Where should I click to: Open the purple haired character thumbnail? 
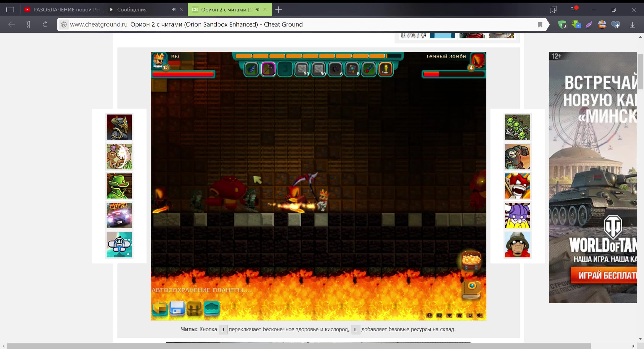(x=517, y=215)
